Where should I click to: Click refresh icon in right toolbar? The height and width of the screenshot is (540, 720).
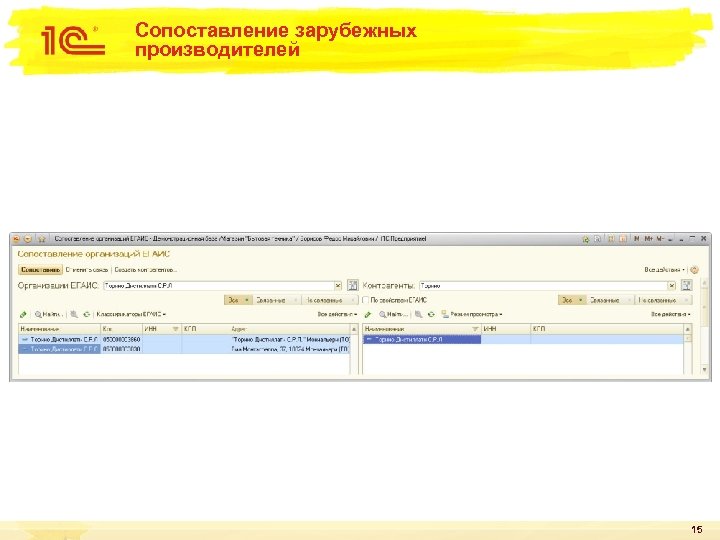(x=431, y=315)
